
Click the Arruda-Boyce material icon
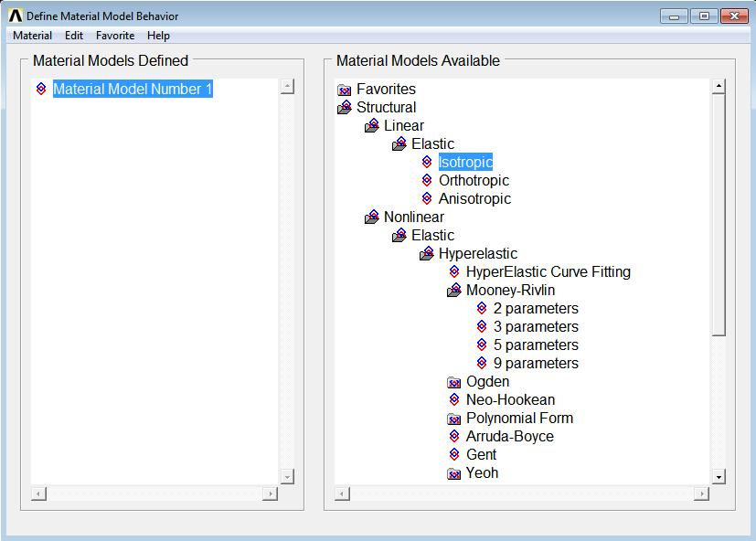pyautogui.click(x=454, y=437)
